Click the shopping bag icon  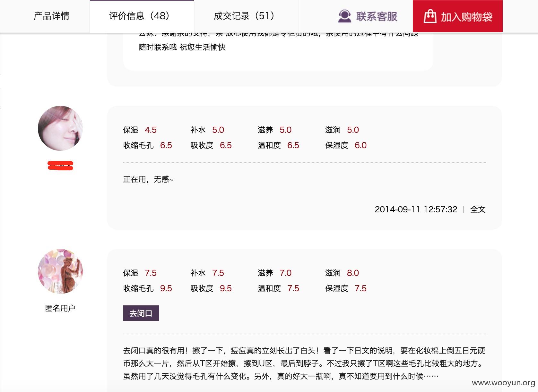[430, 16]
